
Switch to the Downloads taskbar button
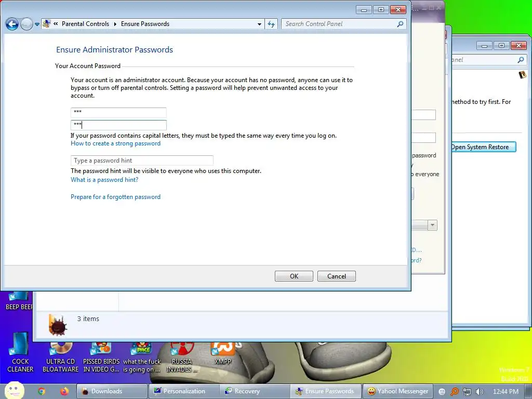coord(112,391)
